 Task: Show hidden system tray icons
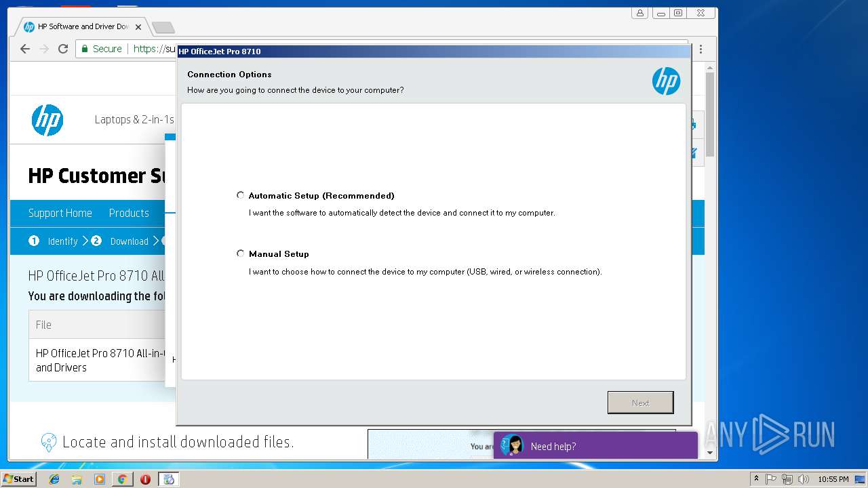tap(756, 479)
